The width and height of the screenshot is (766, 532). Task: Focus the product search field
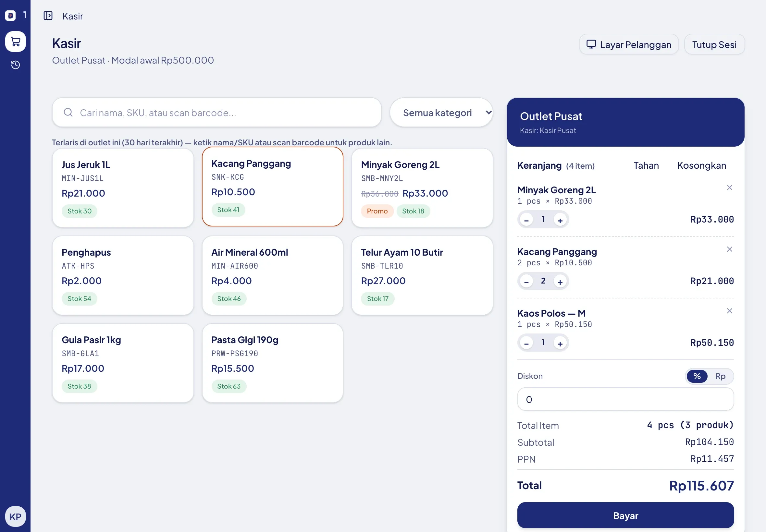click(x=217, y=113)
